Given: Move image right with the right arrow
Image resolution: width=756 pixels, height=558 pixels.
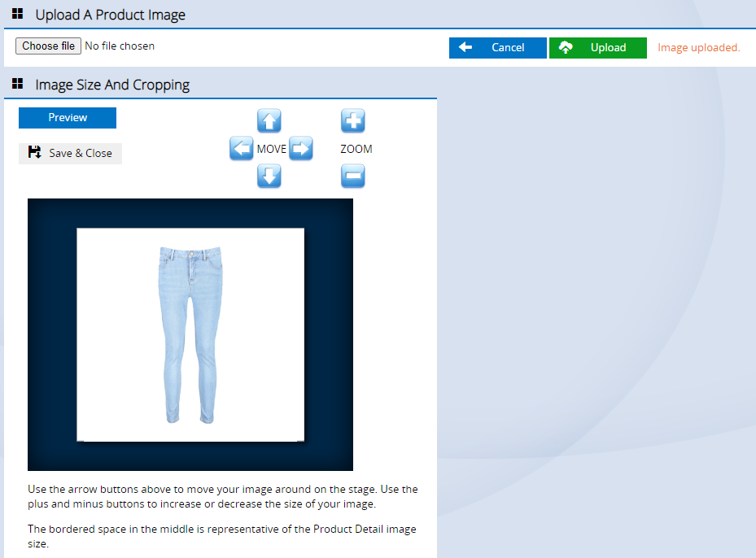Looking at the screenshot, I should [x=301, y=148].
